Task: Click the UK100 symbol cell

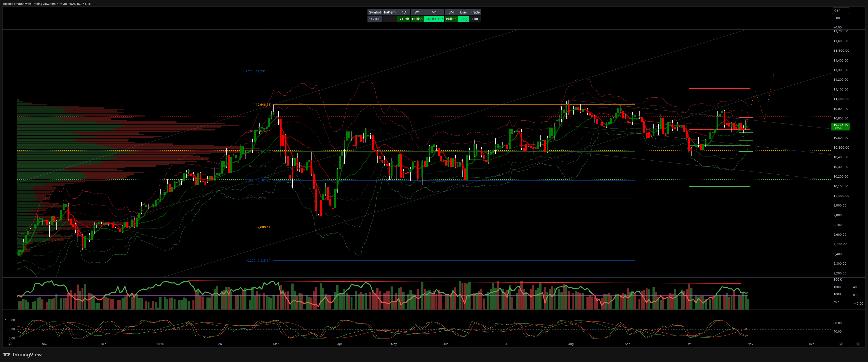Action: click(375, 19)
